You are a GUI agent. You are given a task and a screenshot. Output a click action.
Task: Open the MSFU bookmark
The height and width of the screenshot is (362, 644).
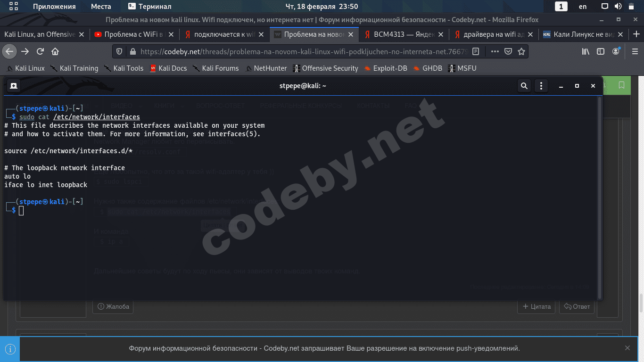tap(462, 68)
